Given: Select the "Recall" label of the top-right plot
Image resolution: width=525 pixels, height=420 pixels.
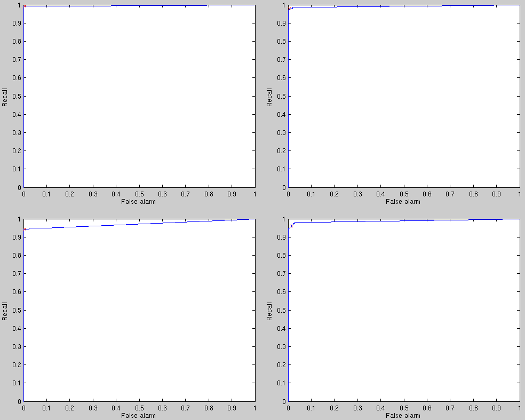Looking at the screenshot, I should (x=269, y=97).
